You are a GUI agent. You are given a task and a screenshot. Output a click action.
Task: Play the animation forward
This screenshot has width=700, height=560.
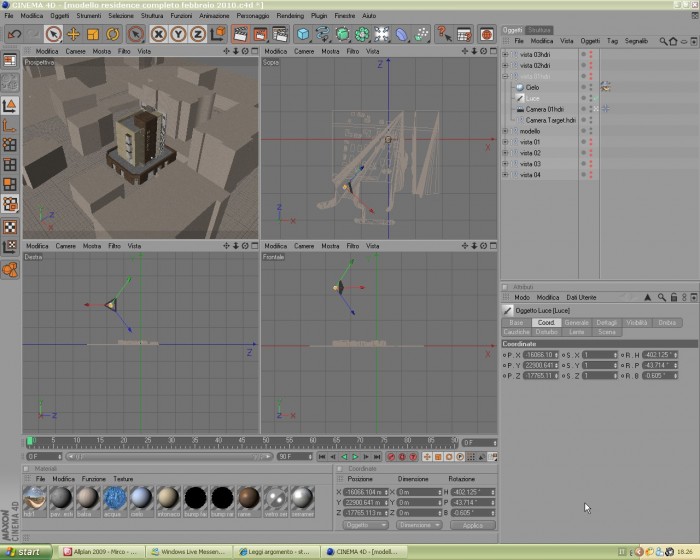[x=355, y=457]
